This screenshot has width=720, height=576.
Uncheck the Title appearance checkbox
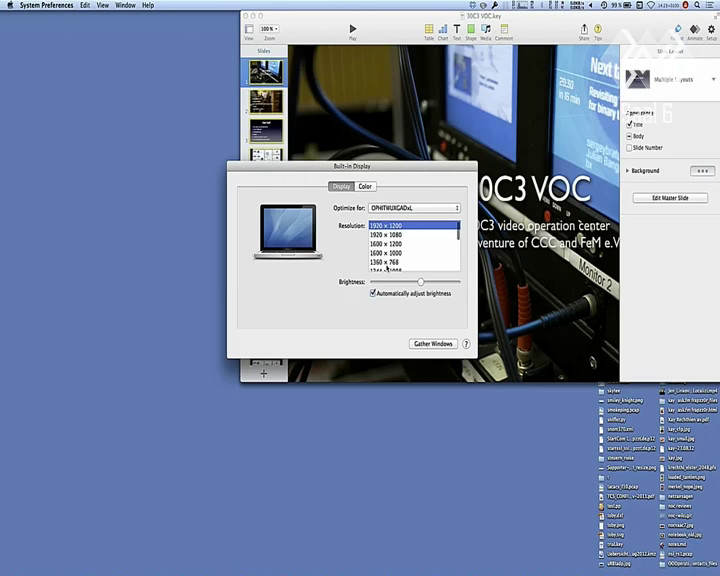coord(630,124)
